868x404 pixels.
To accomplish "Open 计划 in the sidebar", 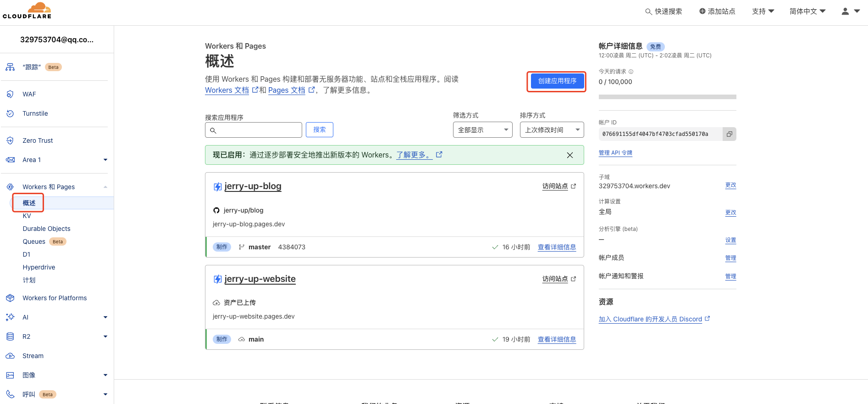I will (29, 280).
